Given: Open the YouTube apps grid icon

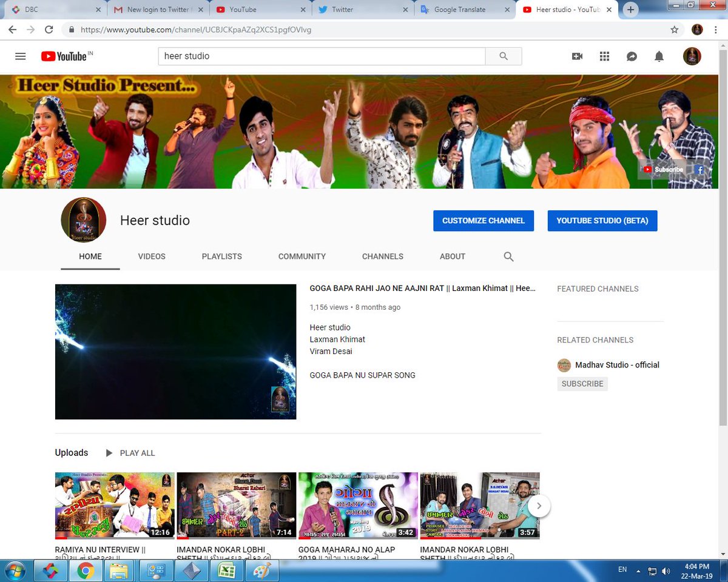Looking at the screenshot, I should [604, 56].
